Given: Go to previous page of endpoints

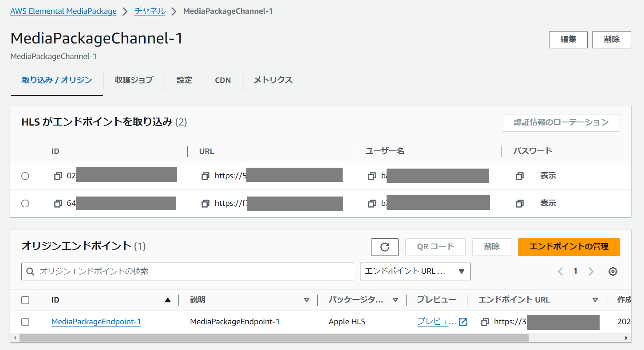Looking at the screenshot, I should pyautogui.click(x=560, y=271).
